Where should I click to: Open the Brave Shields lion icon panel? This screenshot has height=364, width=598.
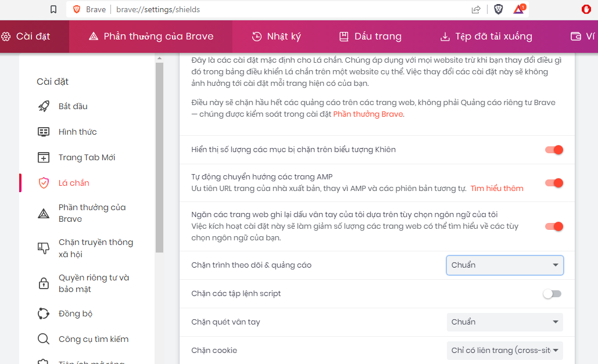[x=498, y=9]
